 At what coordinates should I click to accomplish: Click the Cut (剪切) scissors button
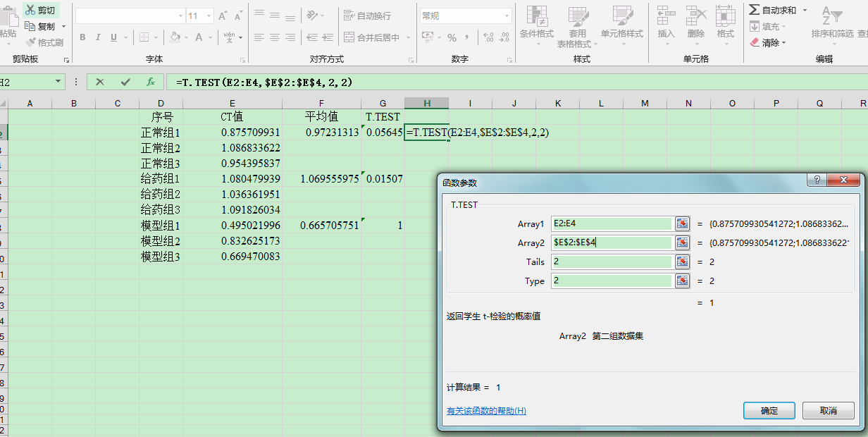39,11
